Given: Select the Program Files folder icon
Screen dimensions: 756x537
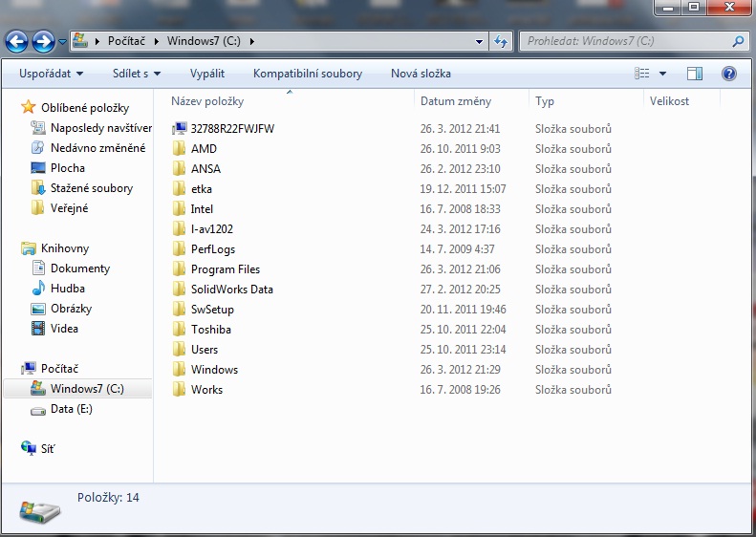Looking at the screenshot, I should click(x=179, y=269).
